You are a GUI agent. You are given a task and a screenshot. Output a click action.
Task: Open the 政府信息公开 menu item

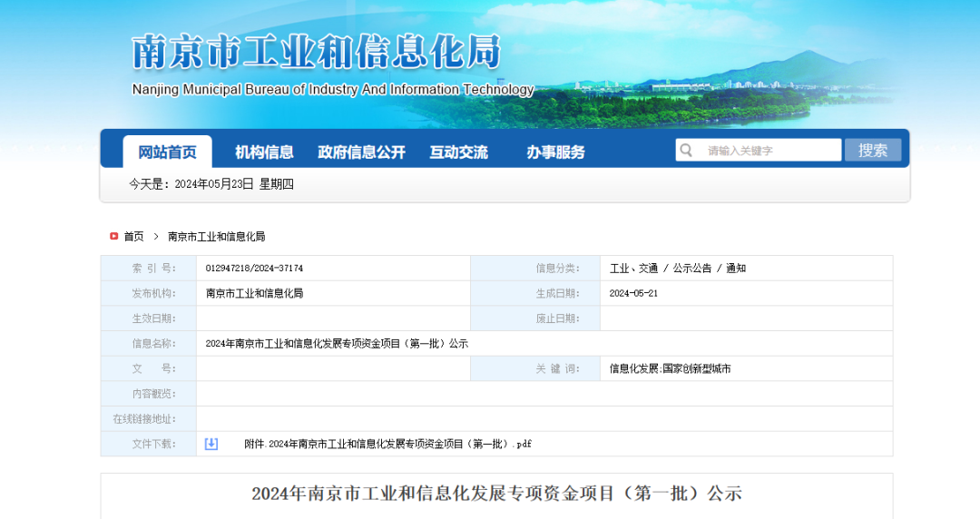[x=361, y=152]
